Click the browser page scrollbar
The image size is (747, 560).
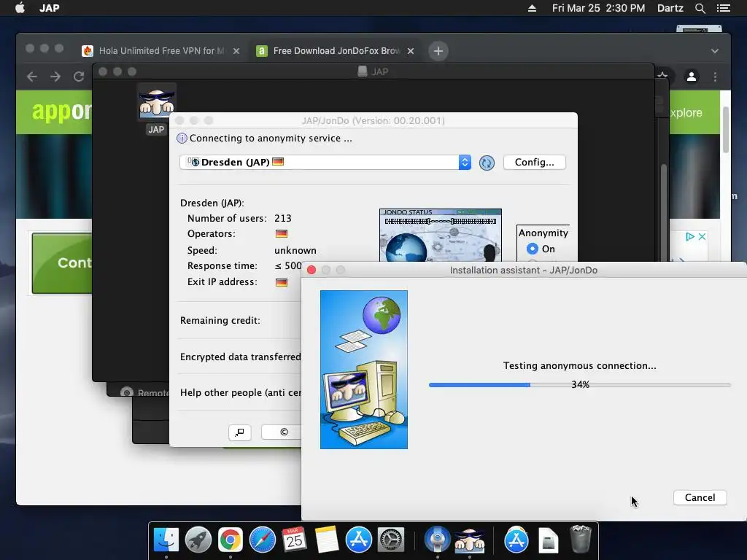click(x=725, y=130)
